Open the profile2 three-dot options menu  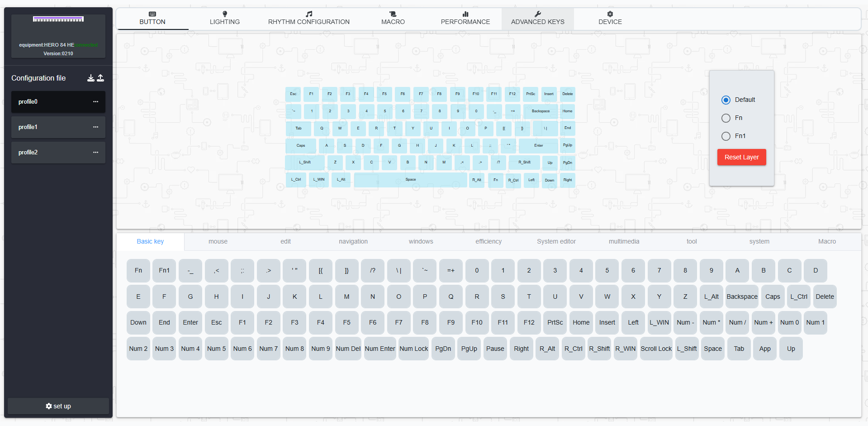95,153
